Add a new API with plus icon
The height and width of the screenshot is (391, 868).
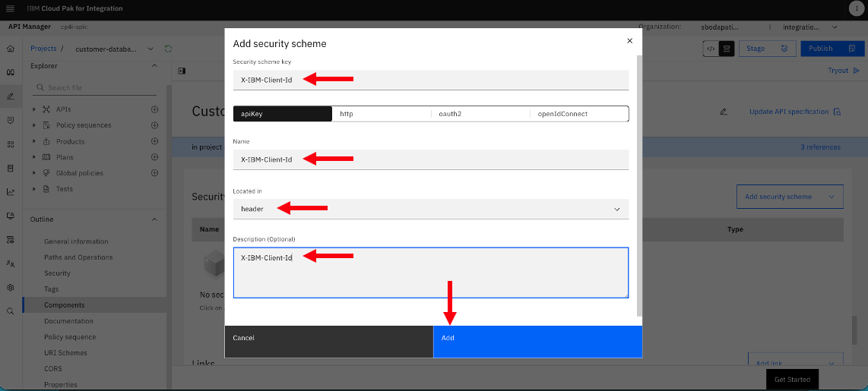(155, 109)
